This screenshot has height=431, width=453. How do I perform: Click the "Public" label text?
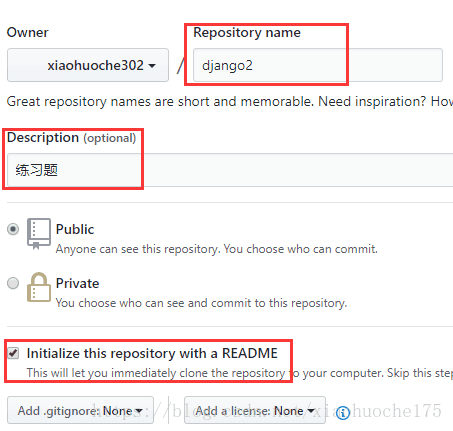75,229
